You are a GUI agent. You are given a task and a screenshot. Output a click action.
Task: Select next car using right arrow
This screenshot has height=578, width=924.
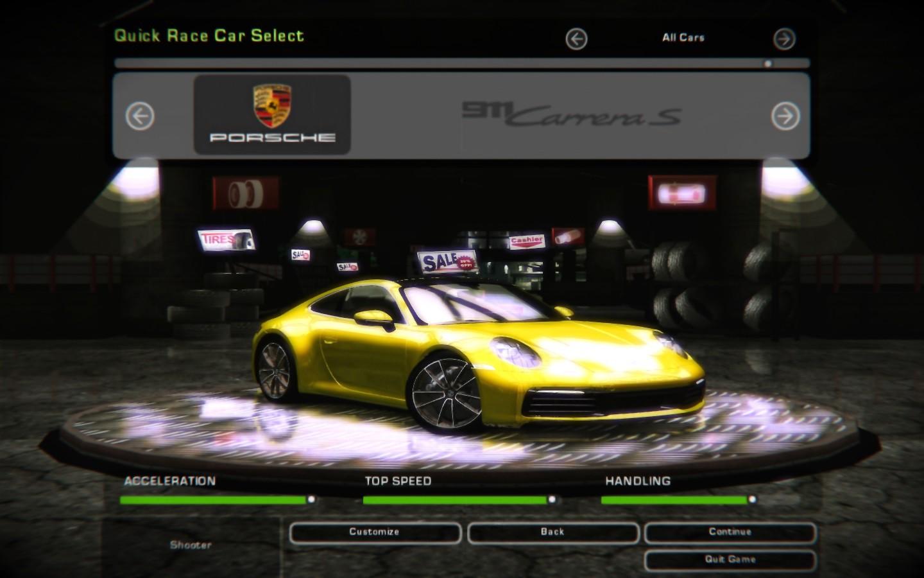pos(785,116)
